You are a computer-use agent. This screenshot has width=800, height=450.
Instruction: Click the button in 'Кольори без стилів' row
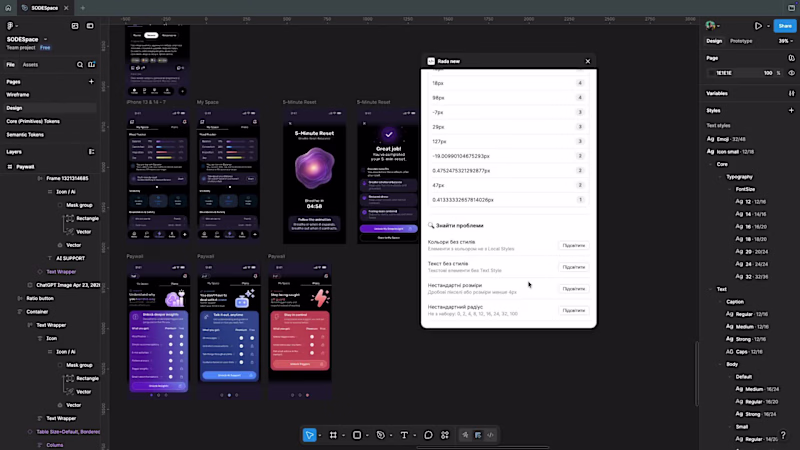point(573,245)
